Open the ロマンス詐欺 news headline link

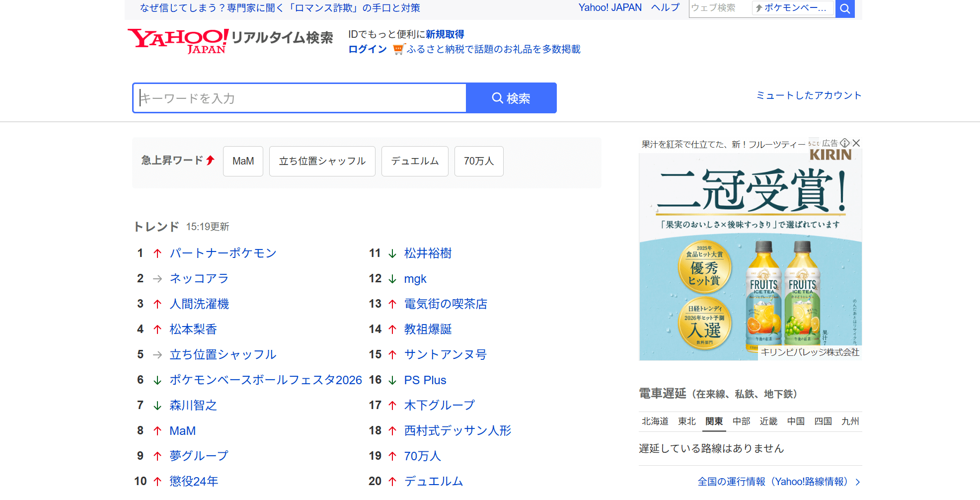tap(280, 8)
